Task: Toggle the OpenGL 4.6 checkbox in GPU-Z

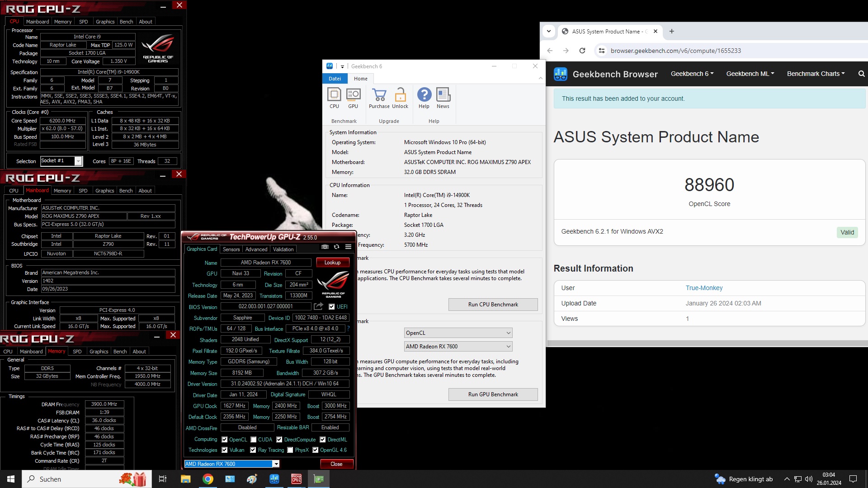Action: pos(316,450)
